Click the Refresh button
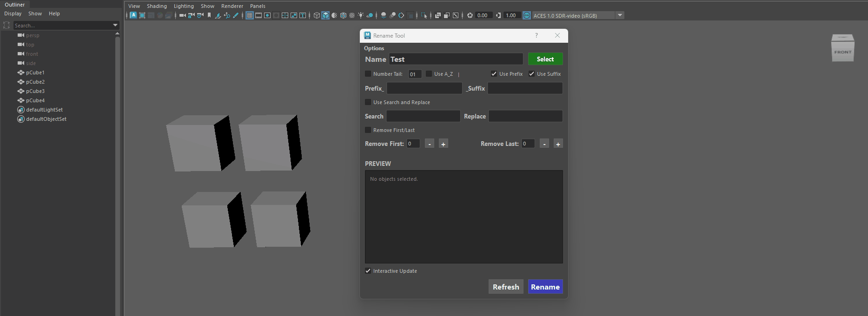Image resolution: width=868 pixels, height=316 pixels. point(506,287)
